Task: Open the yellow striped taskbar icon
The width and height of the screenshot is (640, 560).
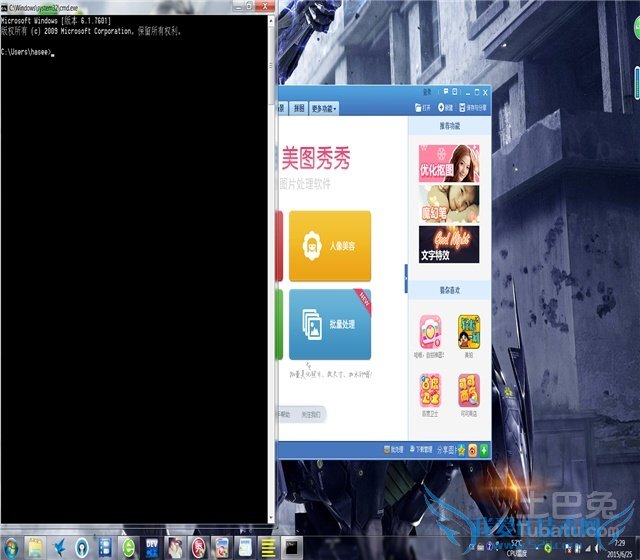Action: point(268,548)
